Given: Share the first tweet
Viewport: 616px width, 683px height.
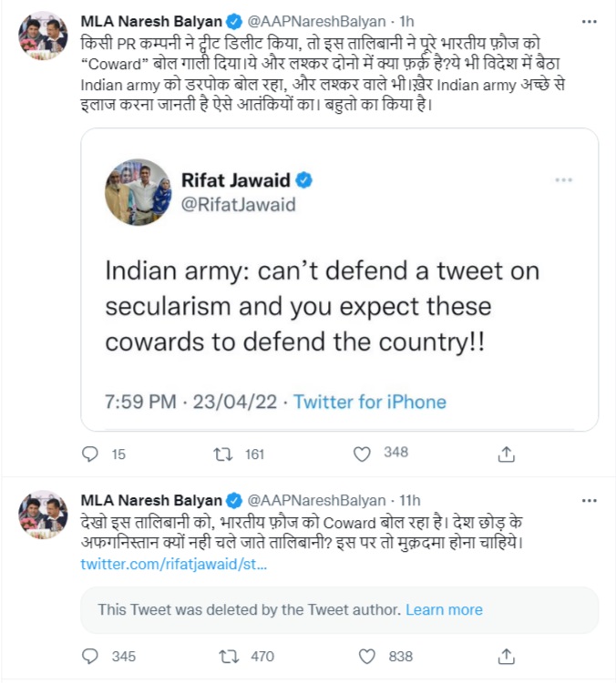Looking at the screenshot, I should 508,454.
